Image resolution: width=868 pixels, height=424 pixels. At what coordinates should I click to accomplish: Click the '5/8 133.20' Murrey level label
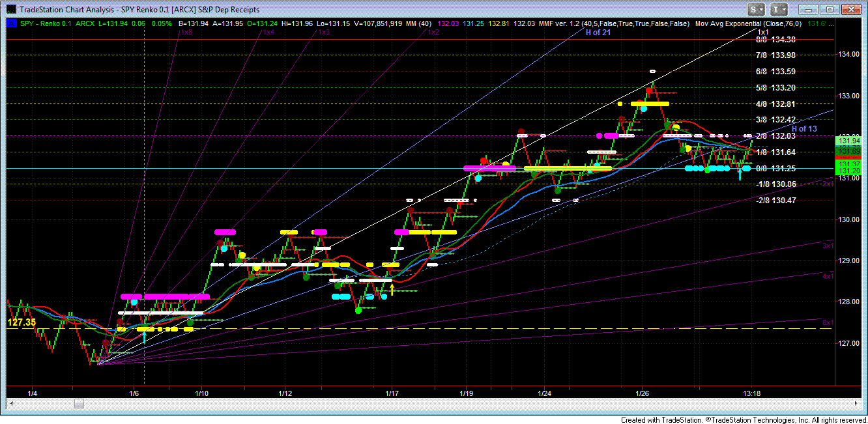(x=775, y=88)
